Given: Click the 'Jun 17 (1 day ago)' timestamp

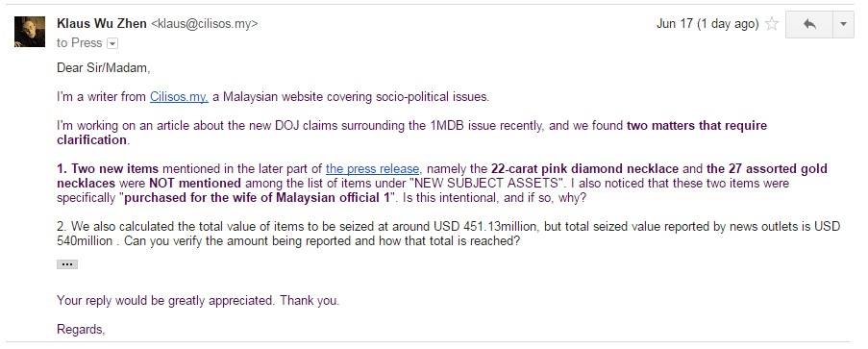Looking at the screenshot, I should pyautogui.click(x=707, y=24).
